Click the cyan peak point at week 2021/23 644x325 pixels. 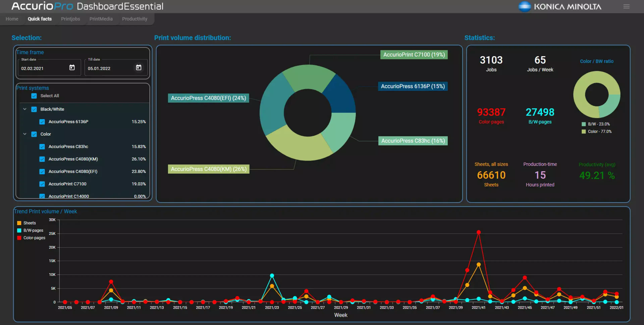[272, 276]
